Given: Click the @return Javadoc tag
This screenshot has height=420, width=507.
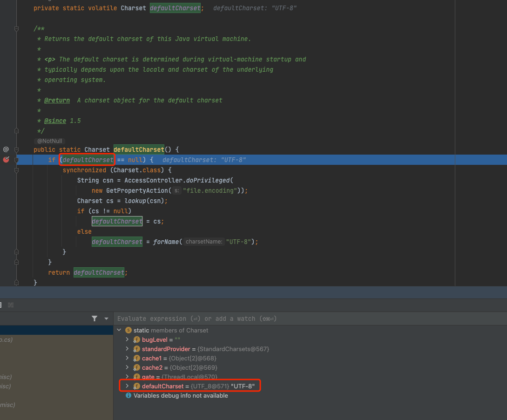Looking at the screenshot, I should 57,100.
